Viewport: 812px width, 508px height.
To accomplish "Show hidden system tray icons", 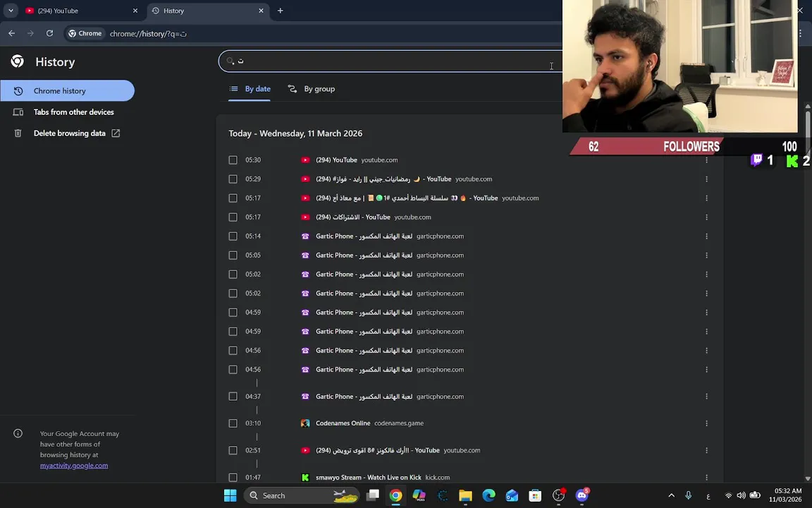I will (x=671, y=495).
